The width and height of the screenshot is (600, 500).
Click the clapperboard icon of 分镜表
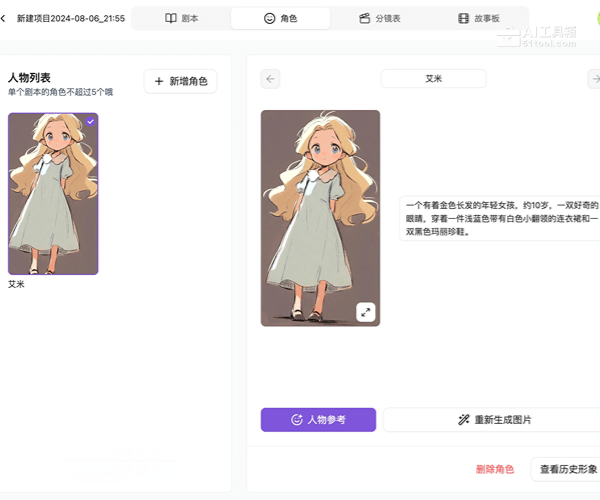pyautogui.click(x=366, y=18)
